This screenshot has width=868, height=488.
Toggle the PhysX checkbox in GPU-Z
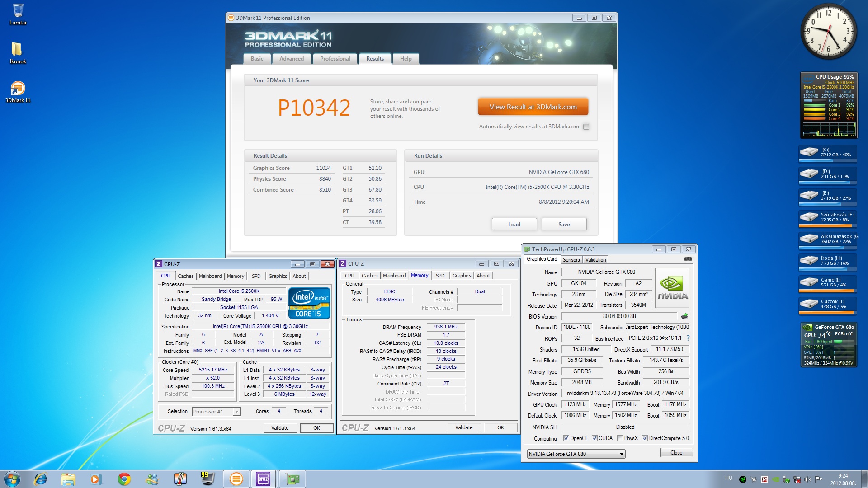[x=620, y=438]
